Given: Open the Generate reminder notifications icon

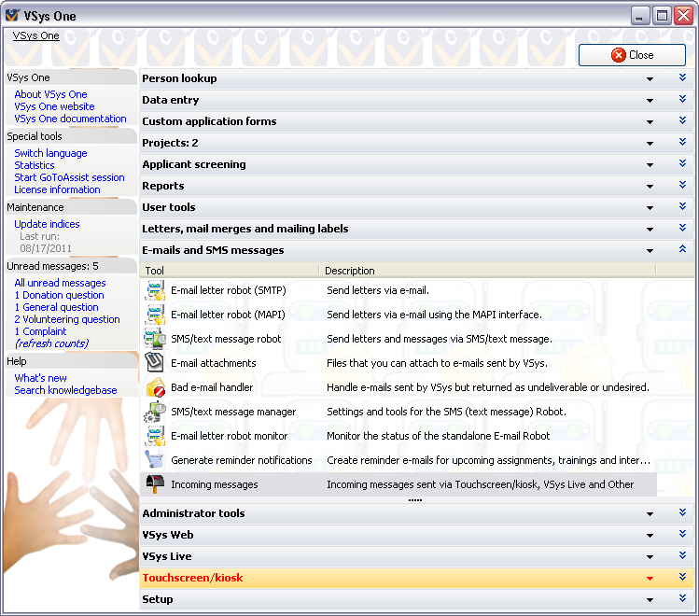Looking at the screenshot, I should pyautogui.click(x=155, y=459).
